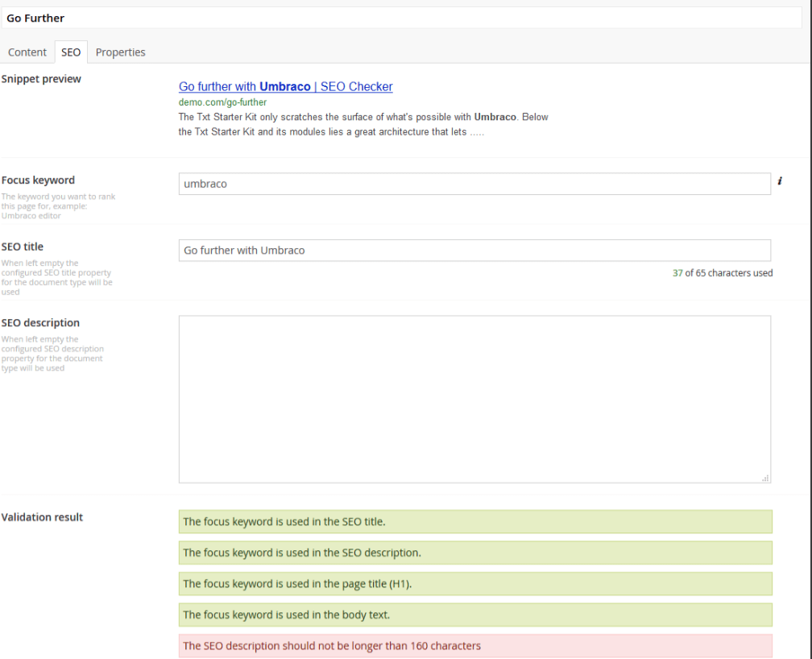
Task: Click the Snippet preview label
Action: pos(41,79)
